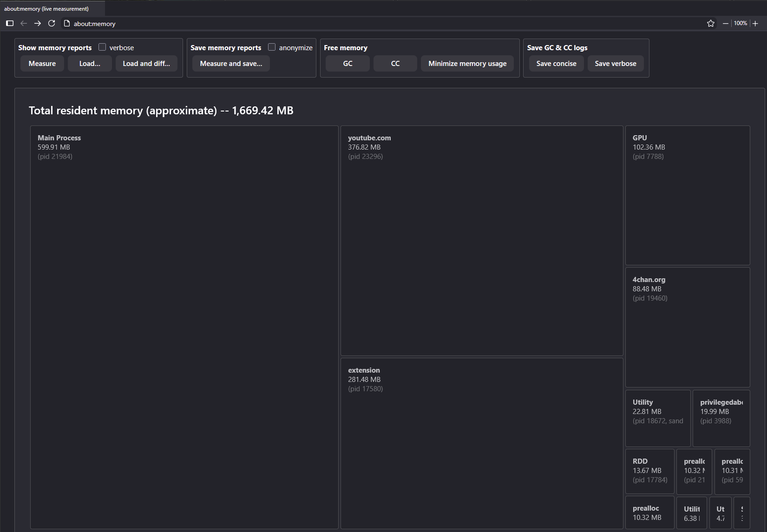Screen dimensions: 767x532
Task: Choose Load and diff...
Action: (146, 64)
